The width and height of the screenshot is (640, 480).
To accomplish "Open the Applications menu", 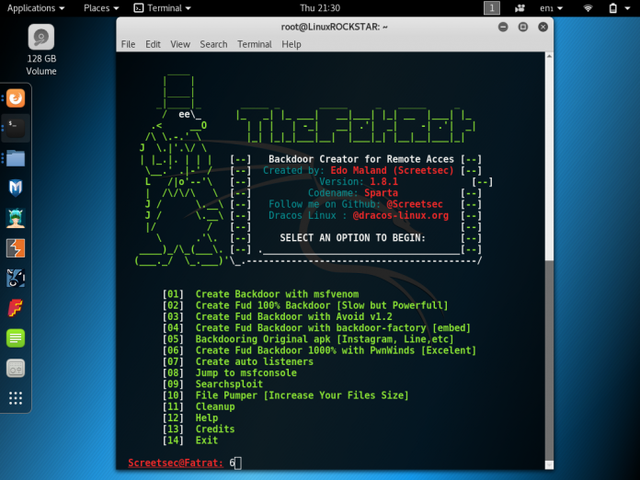I will coord(36,8).
